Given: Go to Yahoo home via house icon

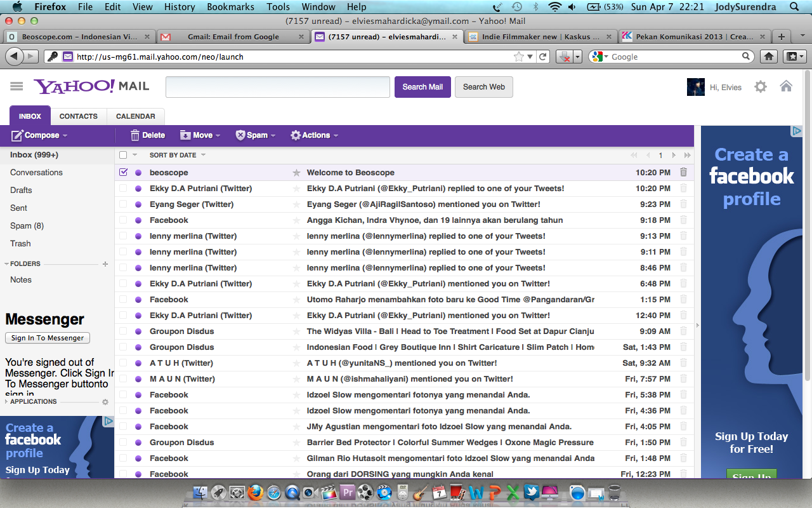Looking at the screenshot, I should coord(786,86).
